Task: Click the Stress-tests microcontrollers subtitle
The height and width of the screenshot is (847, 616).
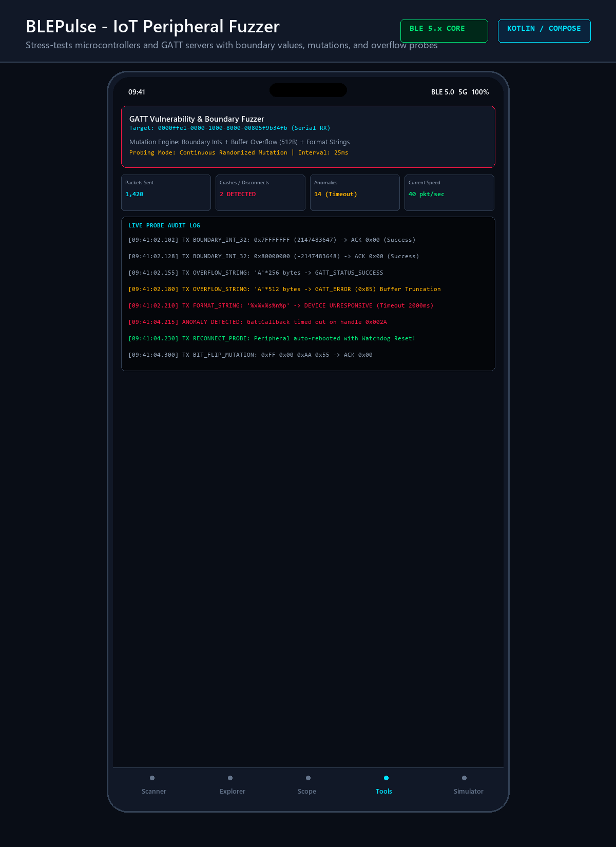Action: 232,45
